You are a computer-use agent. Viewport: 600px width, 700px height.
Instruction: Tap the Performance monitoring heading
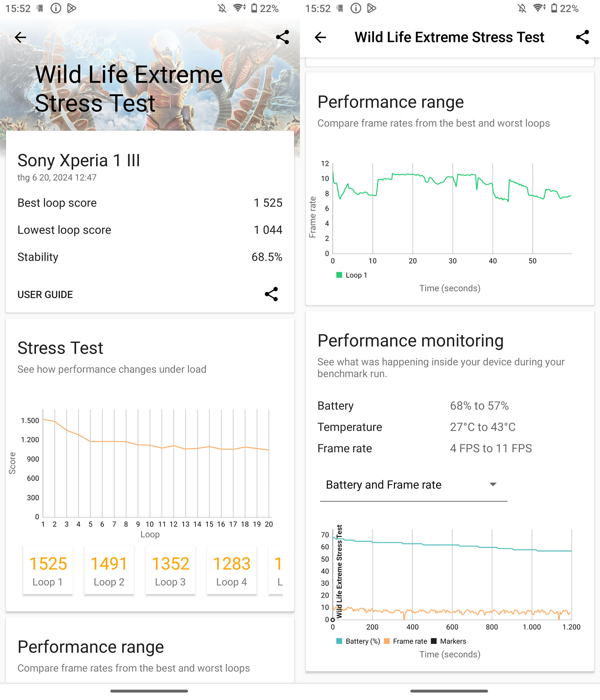[x=410, y=341]
